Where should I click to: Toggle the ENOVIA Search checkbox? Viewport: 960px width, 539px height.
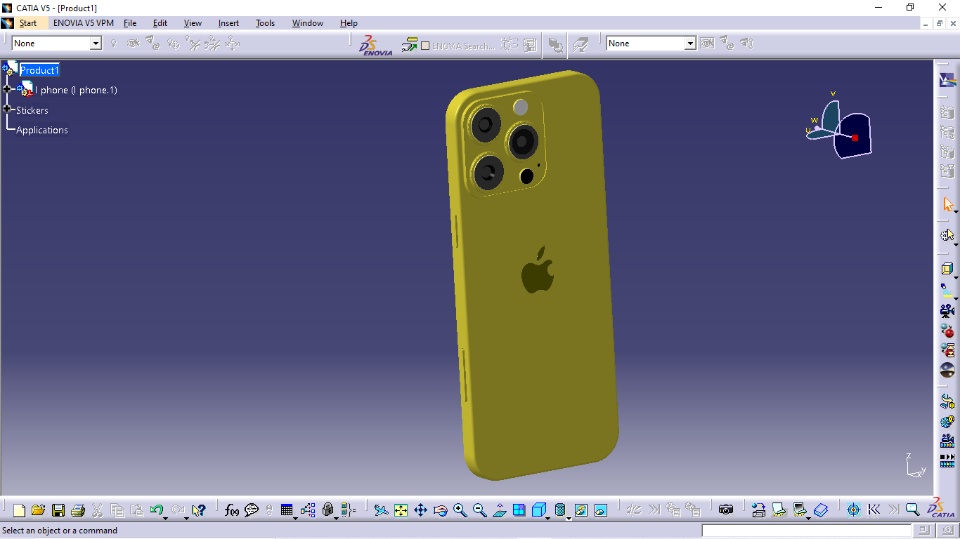click(426, 46)
